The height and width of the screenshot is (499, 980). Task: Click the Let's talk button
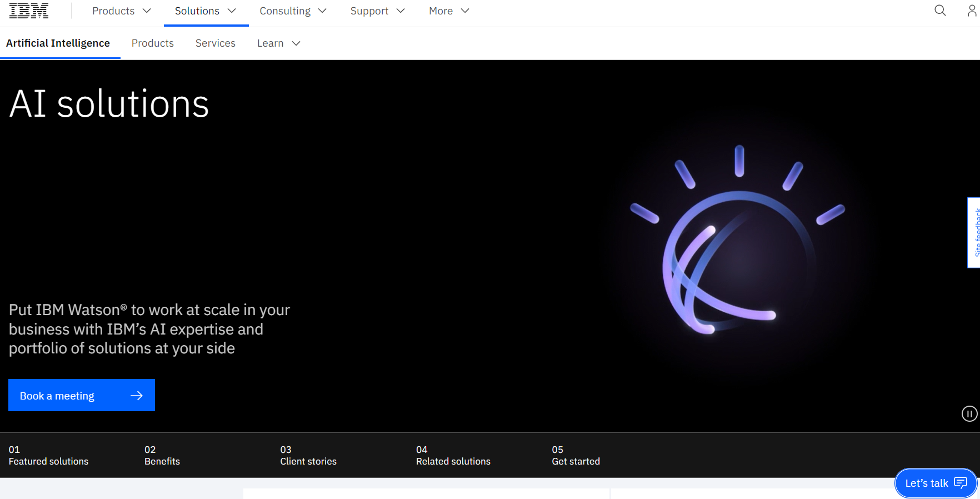(x=936, y=483)
